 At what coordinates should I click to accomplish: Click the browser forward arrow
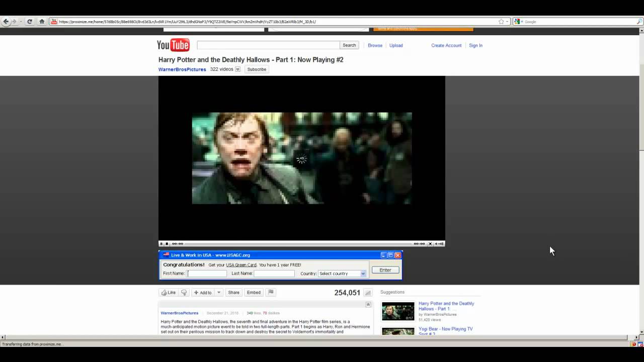14,22
